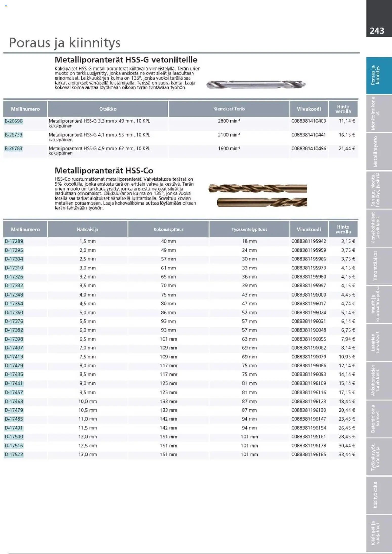Click the Kierrokset Teräs column header
Viewport: 392px width, 554px height.
pyautogui.click(x=229, y=109)
